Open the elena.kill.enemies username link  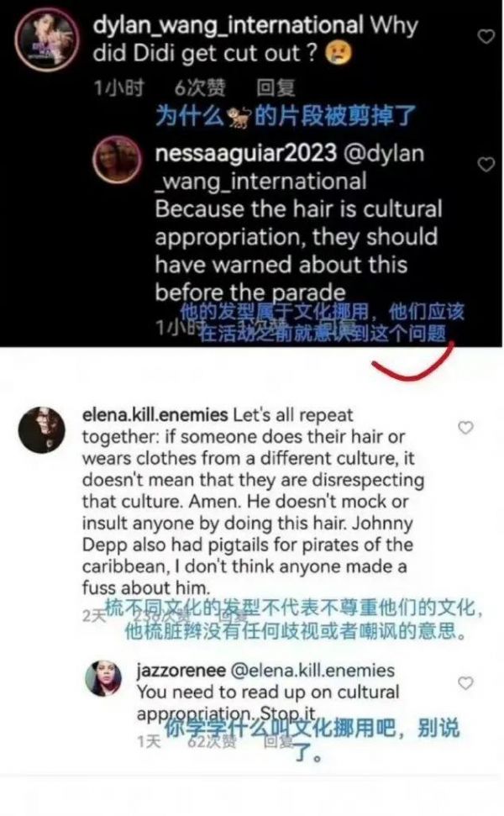155,415
